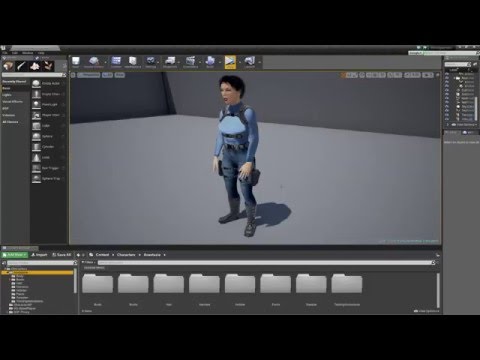Viewport: 480px width, 360px height.
Task: Open the Cinematics toolbar icon
Action: 190,61
